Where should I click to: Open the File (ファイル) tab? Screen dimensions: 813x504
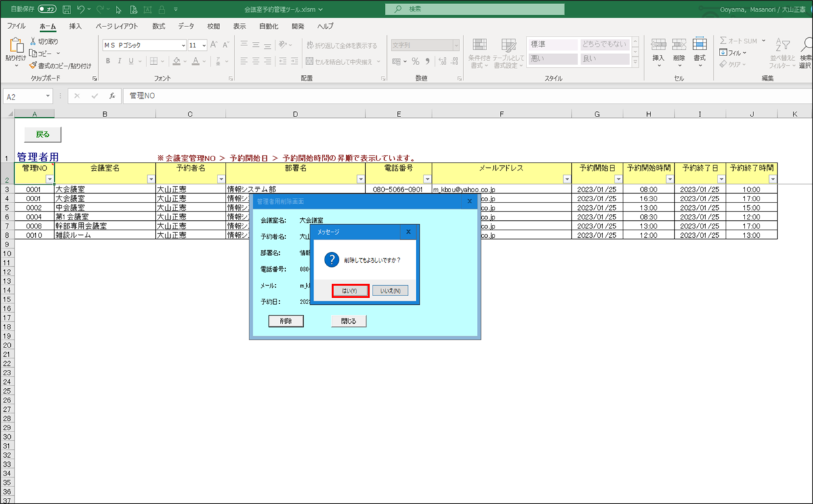tap(16, 26)
